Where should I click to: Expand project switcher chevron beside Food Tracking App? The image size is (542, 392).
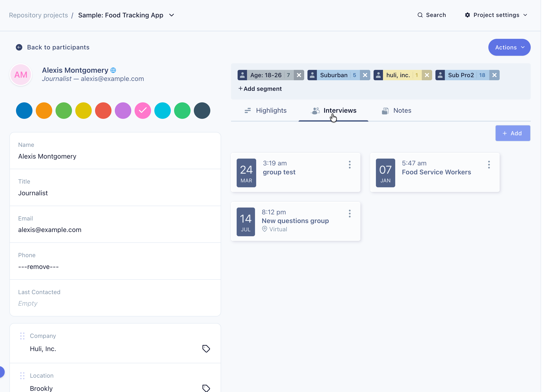(171, 15)
